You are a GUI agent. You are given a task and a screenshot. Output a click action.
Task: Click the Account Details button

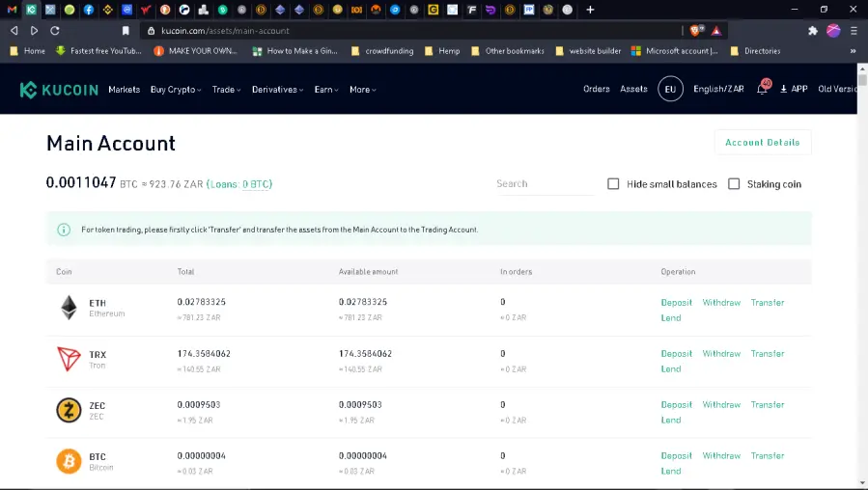coord(763,142)
